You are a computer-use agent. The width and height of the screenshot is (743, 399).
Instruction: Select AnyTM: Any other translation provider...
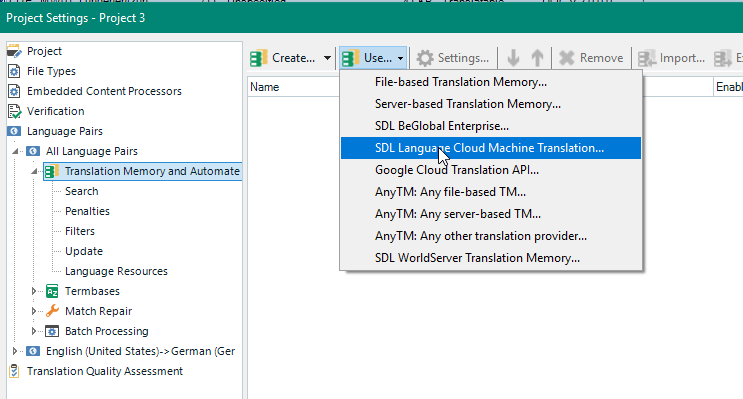491,236
